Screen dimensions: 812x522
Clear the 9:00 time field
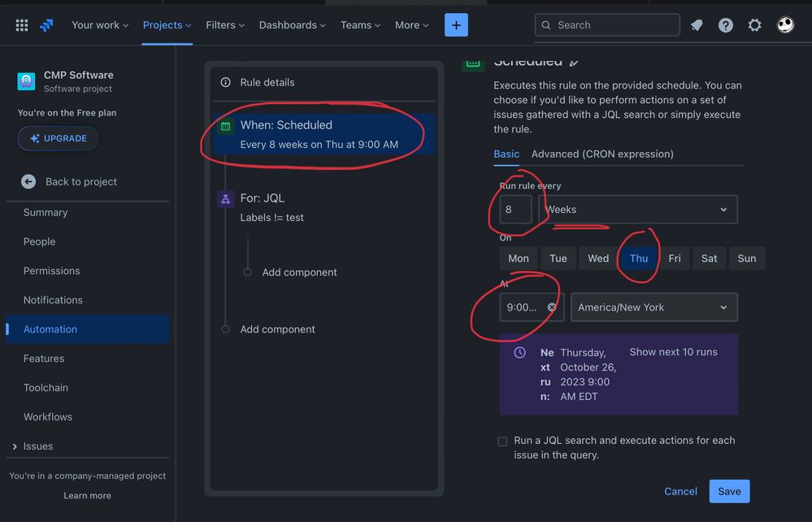pos(552,307)
